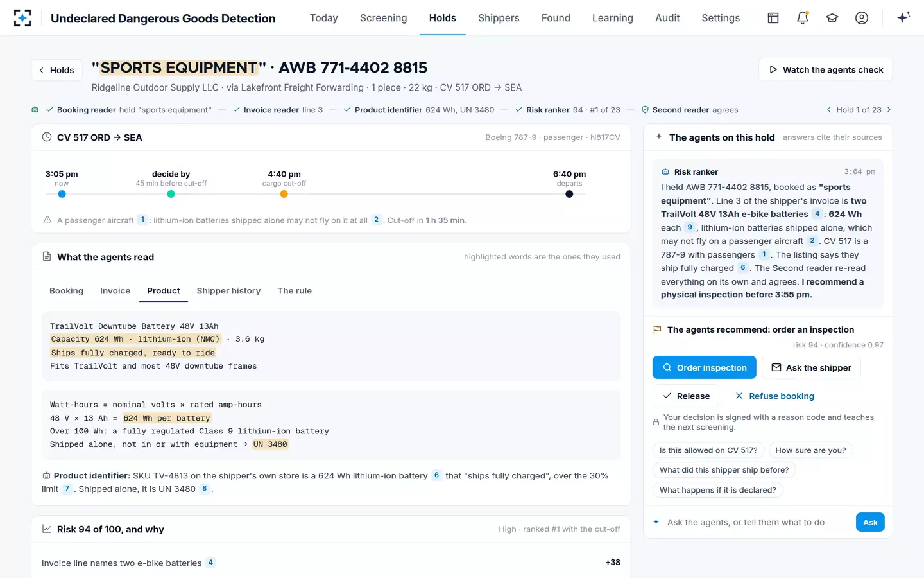924x578 pixels.
Task: Open the layout panel icon in header
Action: coord(773,18)
